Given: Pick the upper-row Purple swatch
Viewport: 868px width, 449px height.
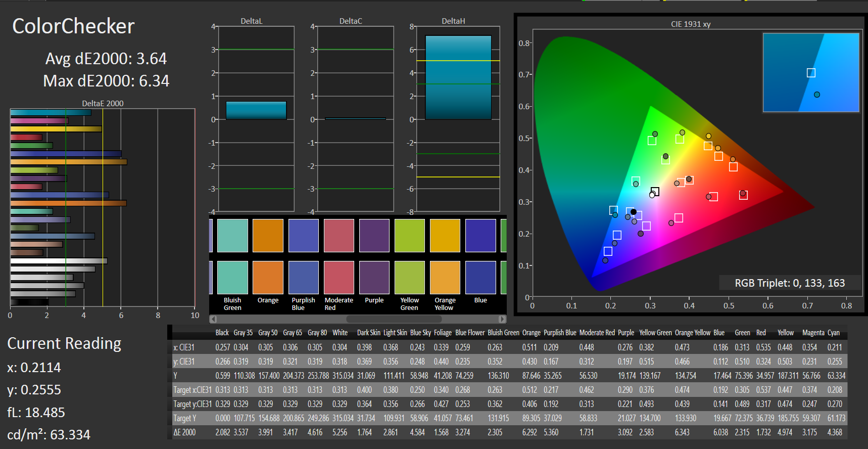Looking at the screenshot, I should (374, 236).
